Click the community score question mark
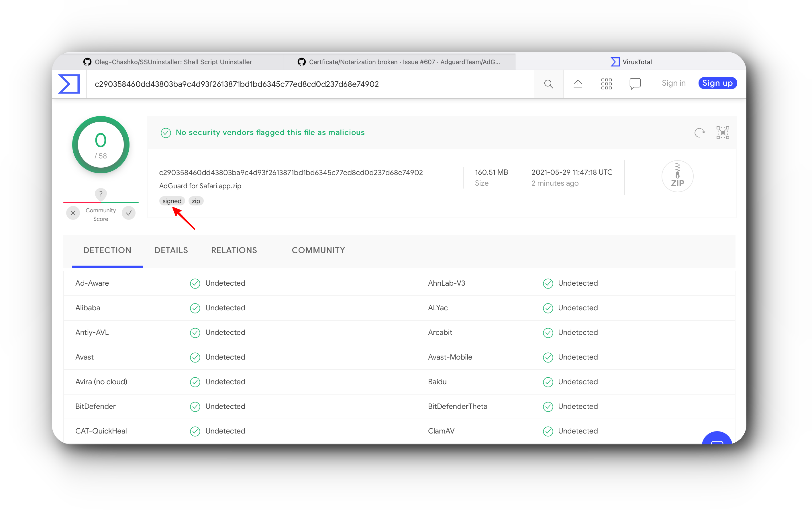Viewport: 812px width, 510px height. [x=101, y=194]
